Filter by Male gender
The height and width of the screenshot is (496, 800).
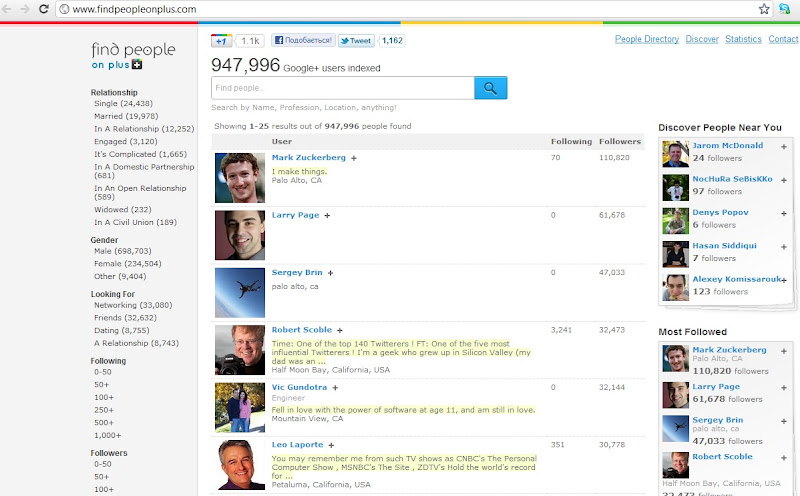(122, 251)
